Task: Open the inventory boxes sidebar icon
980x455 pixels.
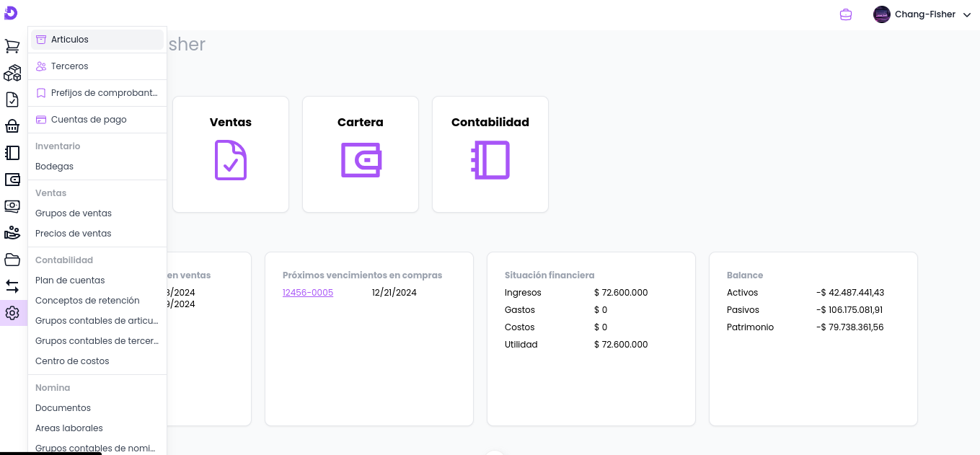Action: coord(12,73)
